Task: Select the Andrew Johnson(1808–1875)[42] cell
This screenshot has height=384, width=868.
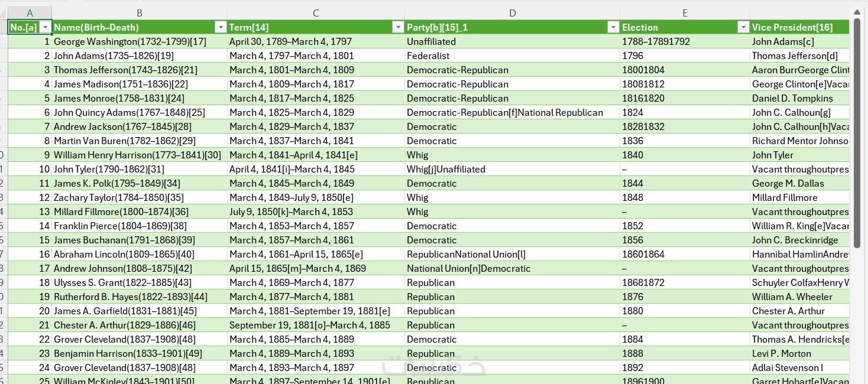Action: click(x=140, y=268)
